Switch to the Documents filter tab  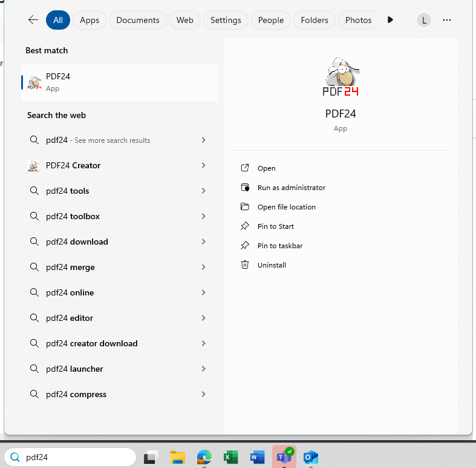click(138, 20)
